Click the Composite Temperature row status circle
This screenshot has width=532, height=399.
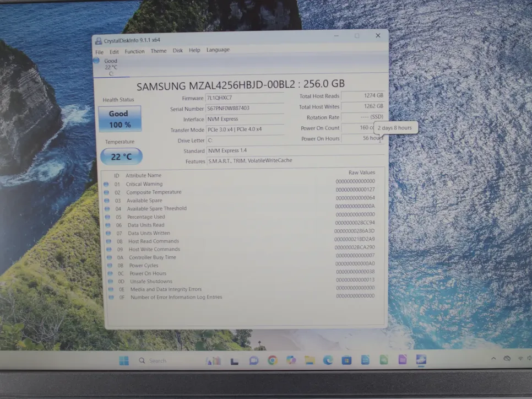tap(106, 192)
